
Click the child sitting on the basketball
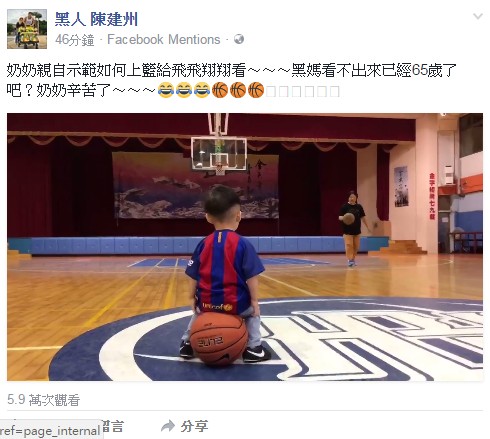(x=225, y=273)
